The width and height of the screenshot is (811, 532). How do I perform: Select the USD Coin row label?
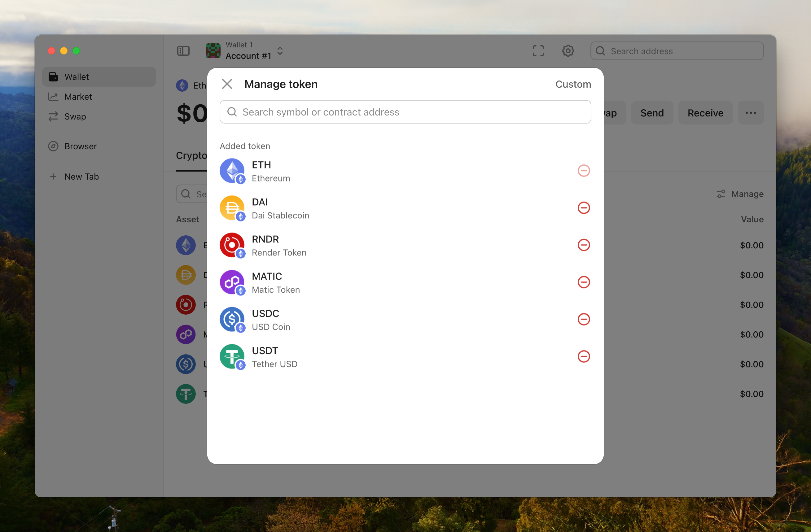point(271,327)
